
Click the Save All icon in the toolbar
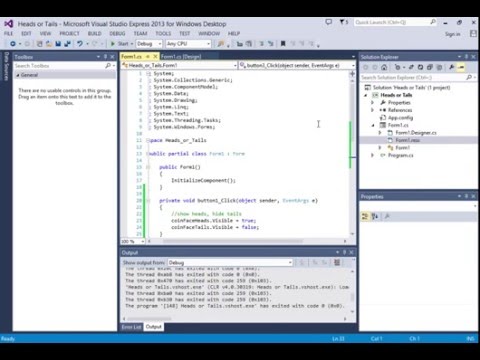(x=67, y=44)
